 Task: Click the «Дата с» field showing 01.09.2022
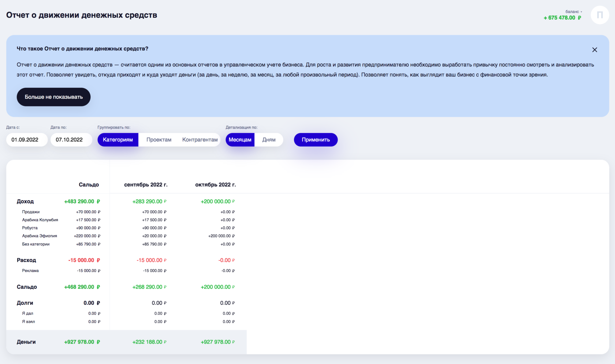point(27,140)
